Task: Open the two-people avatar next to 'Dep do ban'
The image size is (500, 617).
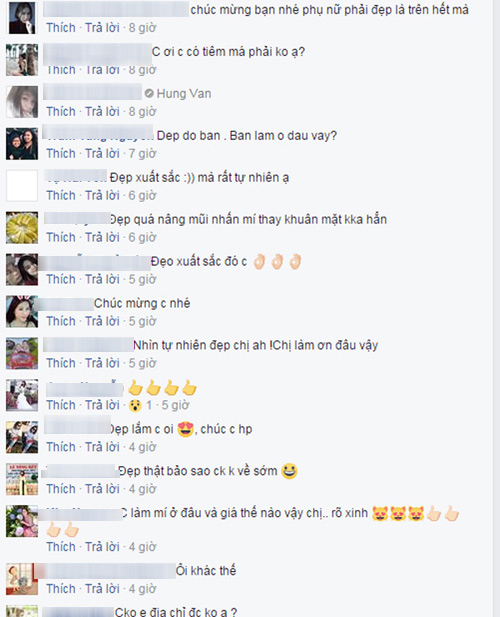Action: pos(22,144)
